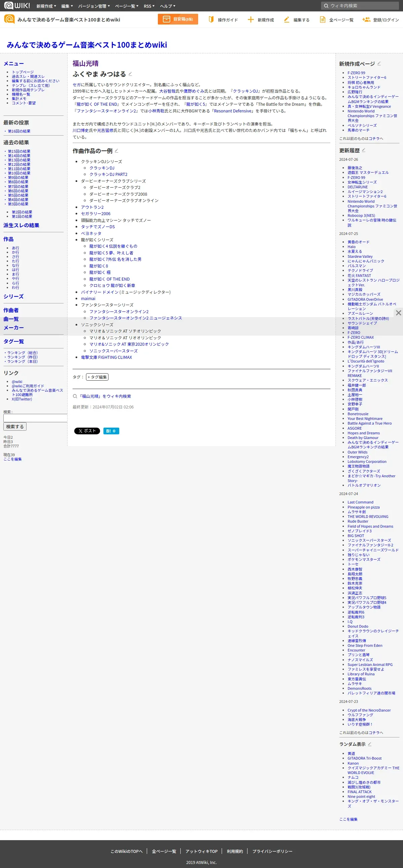Viewport: 403px width, 868px height.
Task: Click the 操作ガイド book icon
Action: (211, 19)
